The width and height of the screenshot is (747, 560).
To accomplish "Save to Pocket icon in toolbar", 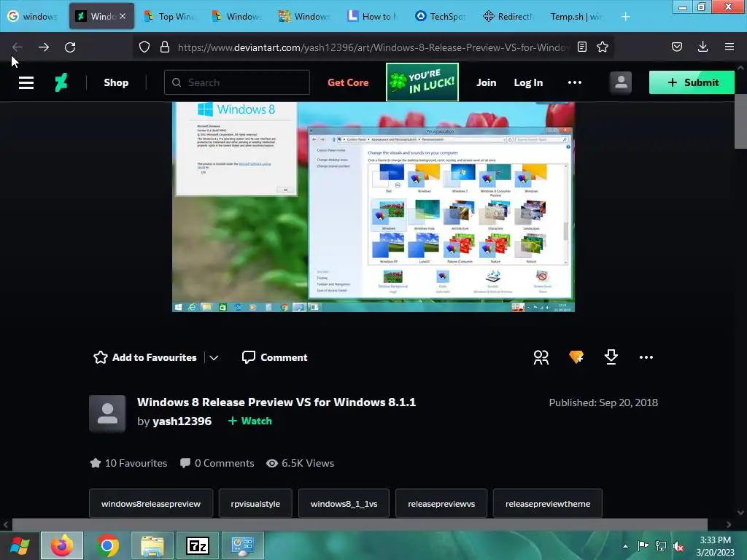I will (676, 47).
